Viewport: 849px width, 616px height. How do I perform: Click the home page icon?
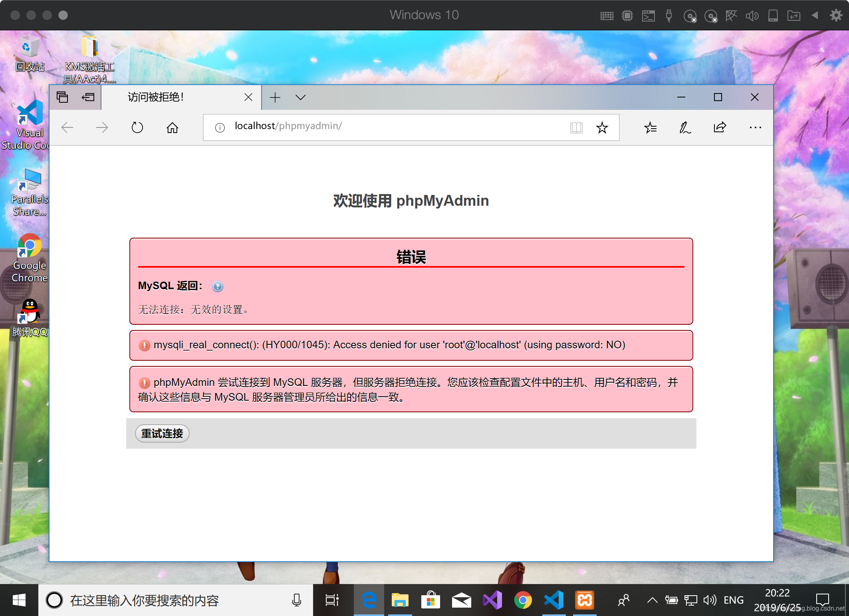[x=173, y=127]
